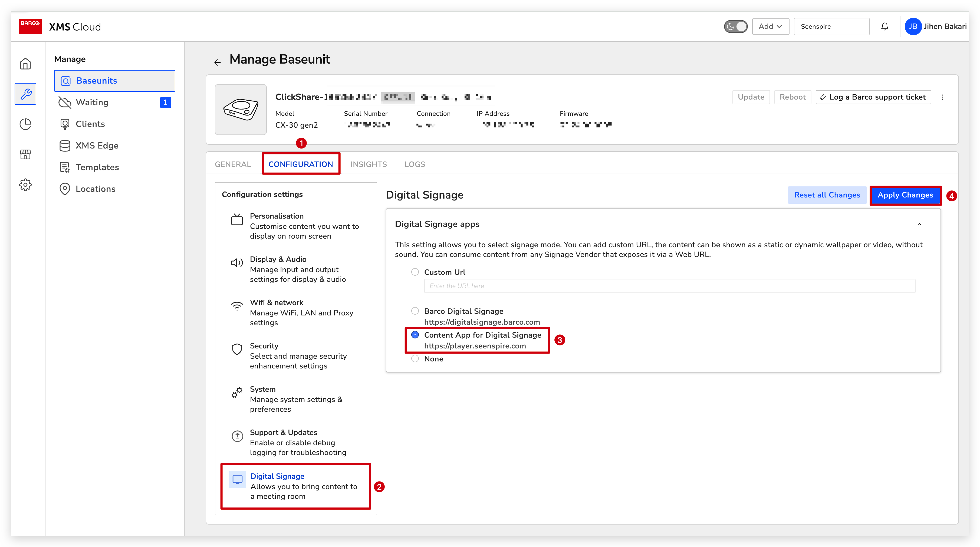Click the https://player.seenspire.com text
This screenshot has width=980, height=547.
point(475,346)
